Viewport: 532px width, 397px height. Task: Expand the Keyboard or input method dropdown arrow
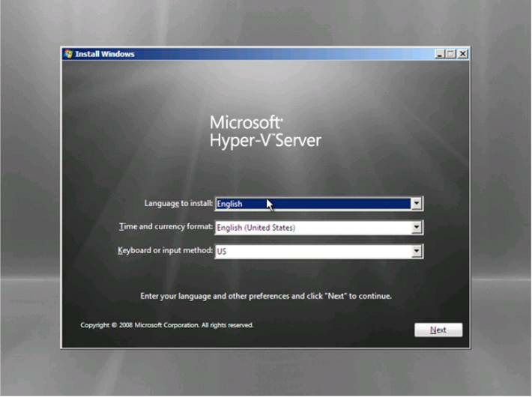417,252
